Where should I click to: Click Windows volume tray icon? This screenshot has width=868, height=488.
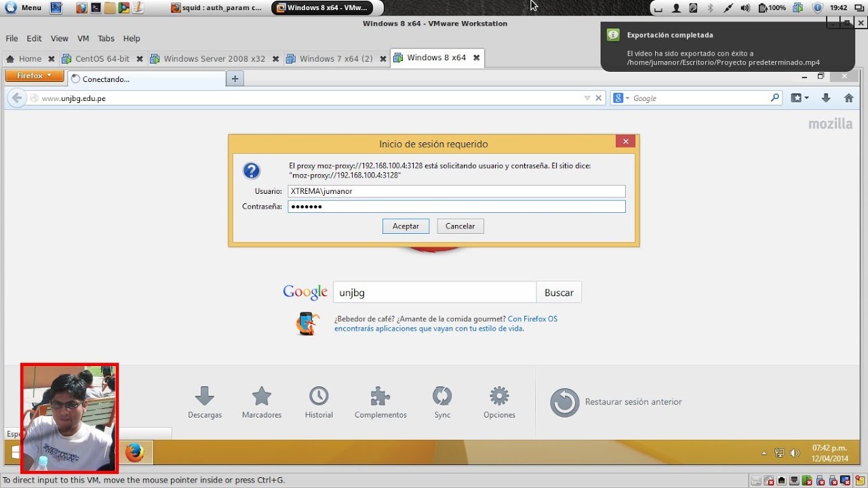795,453
